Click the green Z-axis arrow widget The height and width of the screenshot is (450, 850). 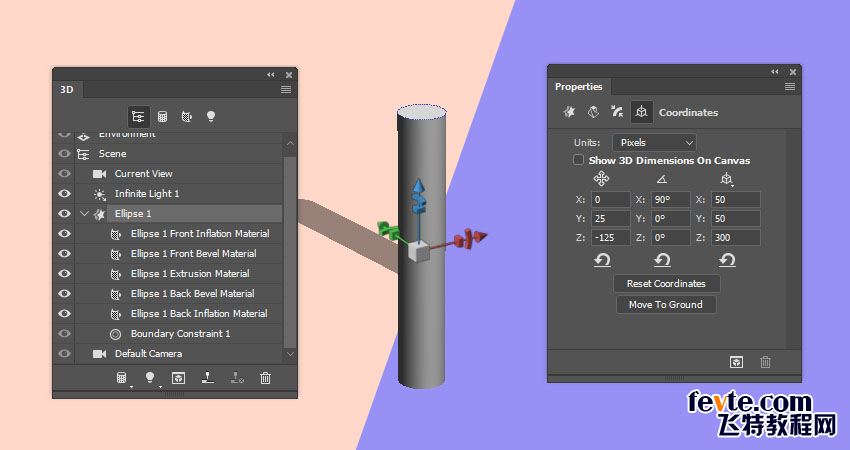tap(383, 227)
